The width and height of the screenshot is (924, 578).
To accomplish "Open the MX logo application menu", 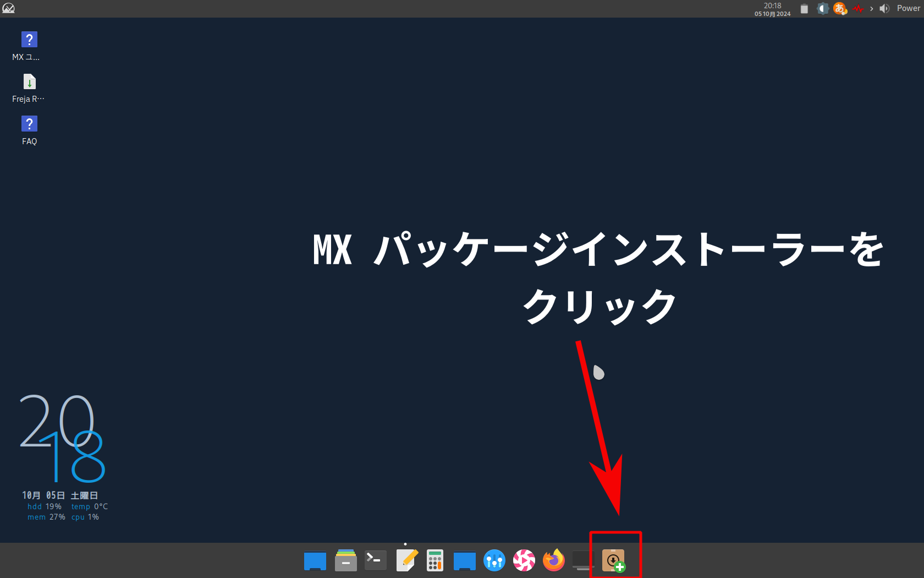I will tap(8, 8).
